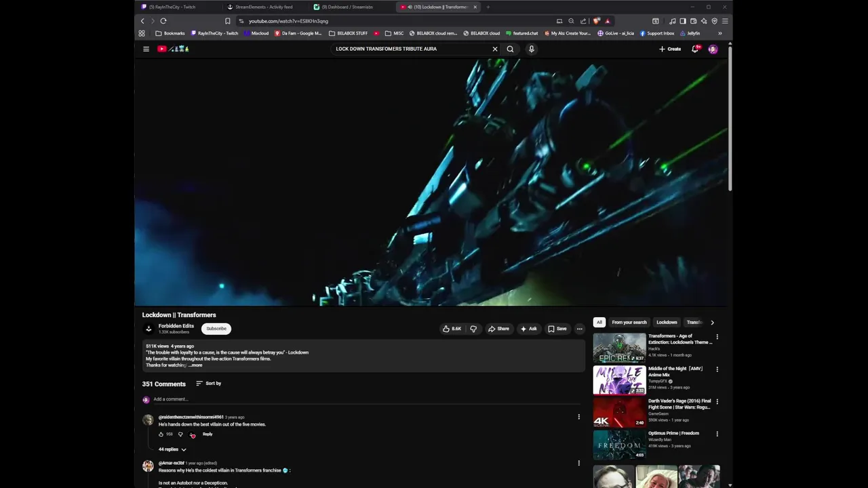
Task: Open BELABOX STUFF bookmark folder
Action: pyautogui.click(x=349, y=33)
